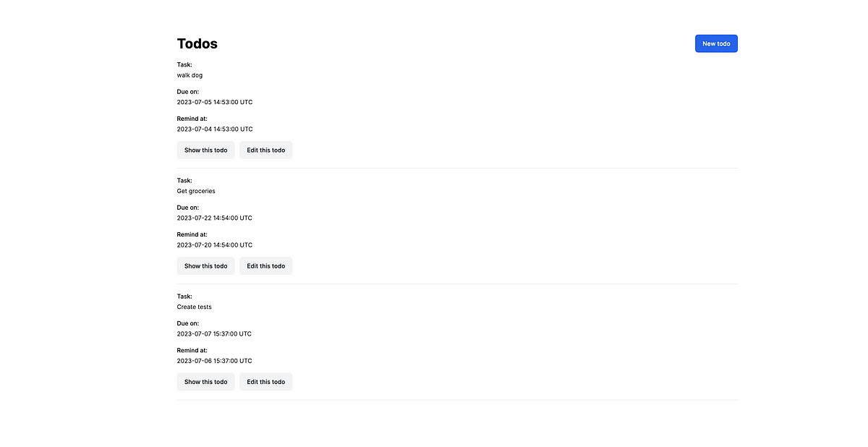
Task: Click Remind at label in Get groceries todo
Action: (x=192, y=234)
